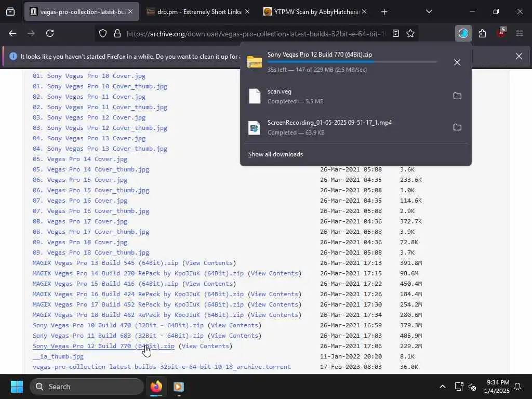Viewport: 532px width, 399px height.
Task: Close the vegas-pro-collection tab
Action: point(130,11)
